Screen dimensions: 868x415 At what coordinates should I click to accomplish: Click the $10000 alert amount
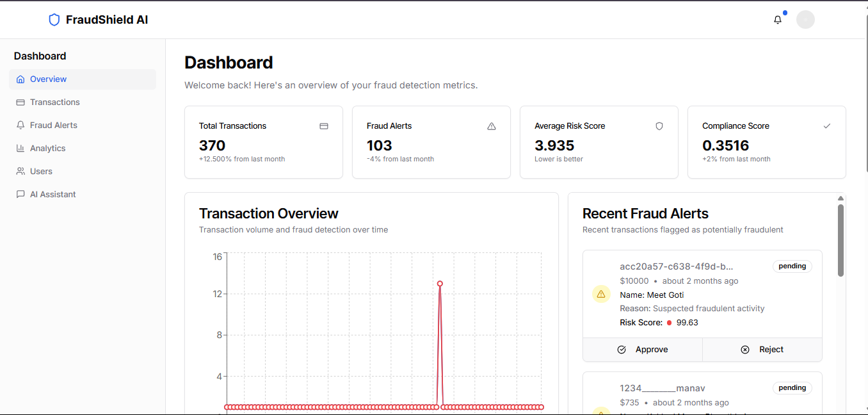(634, 281)
